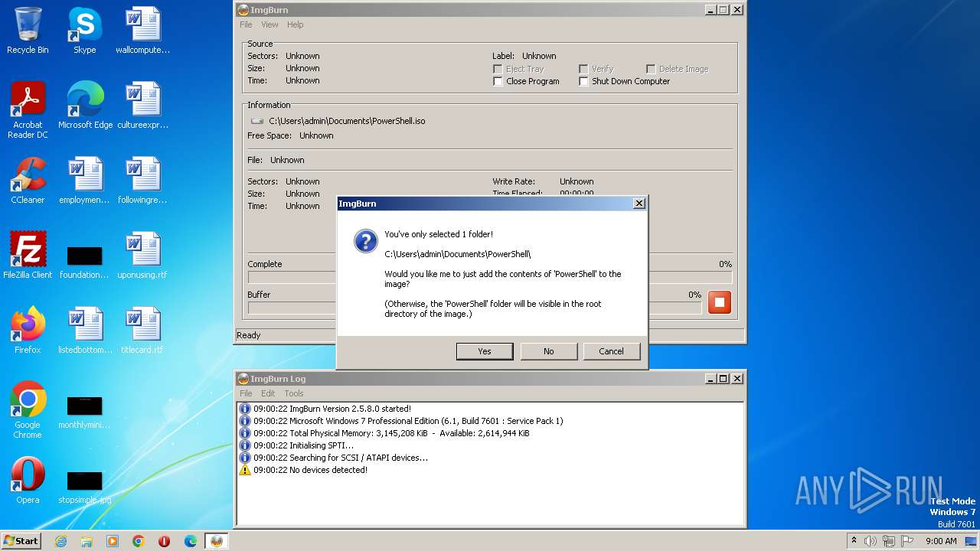Open Acrobat Reader DC shortcut
980x551 pixels.
tap(28, 109)
